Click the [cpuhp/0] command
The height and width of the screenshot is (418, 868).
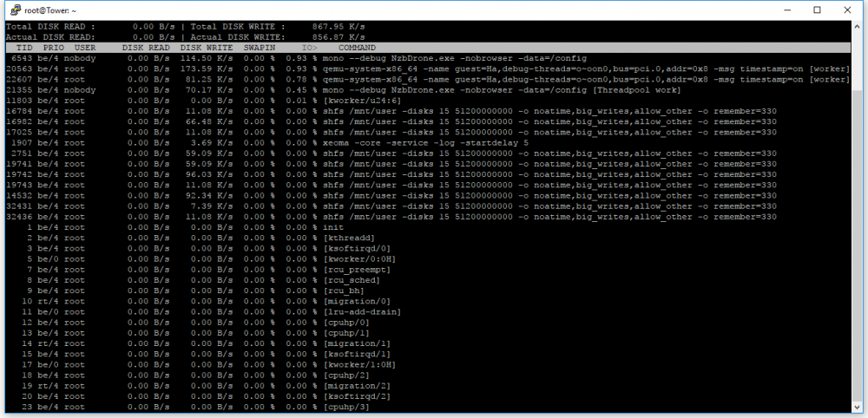pos(346,323)
